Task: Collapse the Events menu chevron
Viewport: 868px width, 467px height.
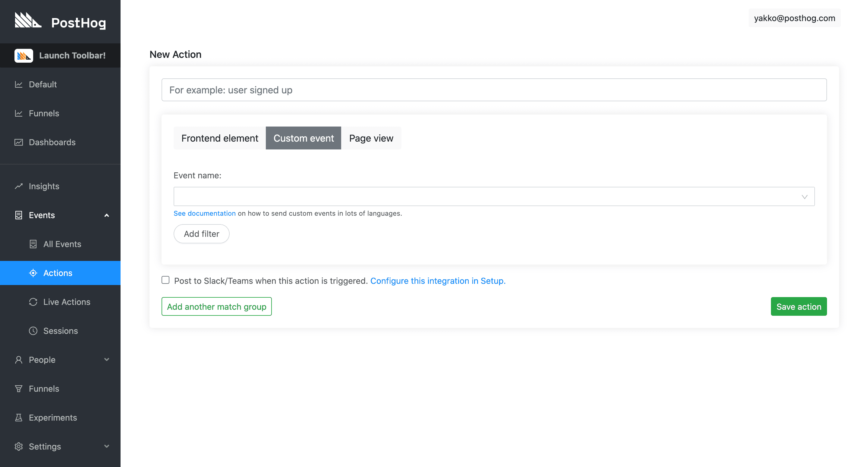Action: 107,215
